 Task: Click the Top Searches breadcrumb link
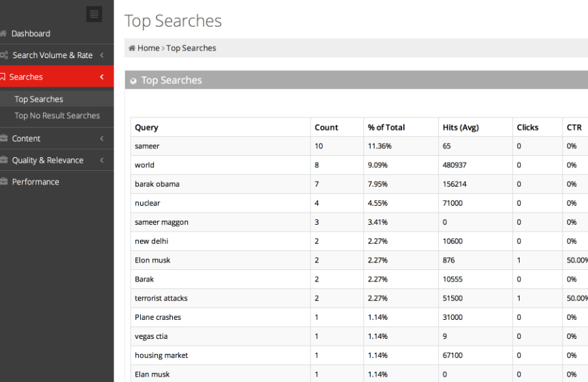point(191,48)
